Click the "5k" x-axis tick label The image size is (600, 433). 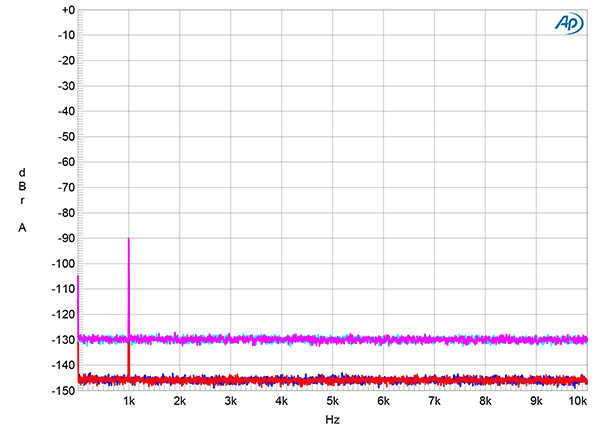click(x=332, y=401)
